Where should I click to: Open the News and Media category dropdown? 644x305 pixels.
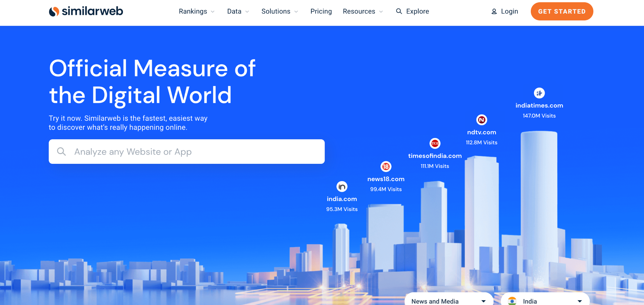(x=449, y=299)
